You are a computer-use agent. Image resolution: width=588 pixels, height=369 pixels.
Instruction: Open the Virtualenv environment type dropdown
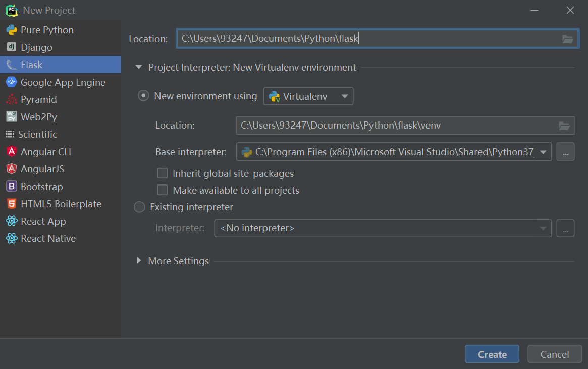click(x=308, y=96)
